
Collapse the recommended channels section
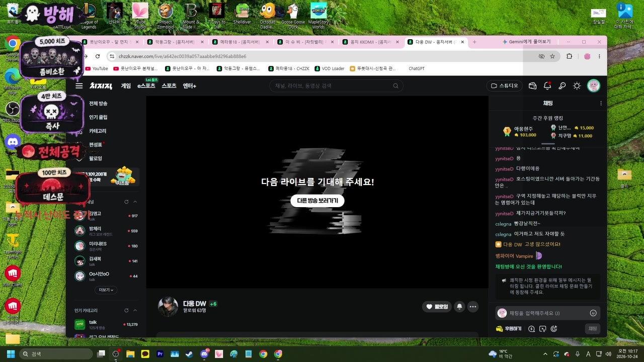(135, 202)
